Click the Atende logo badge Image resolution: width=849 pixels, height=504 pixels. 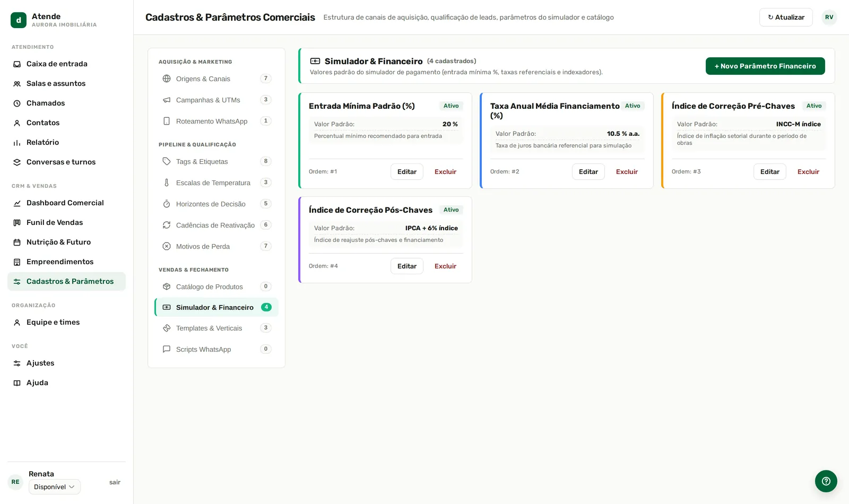pyautogui.click(x=19, y=20)
